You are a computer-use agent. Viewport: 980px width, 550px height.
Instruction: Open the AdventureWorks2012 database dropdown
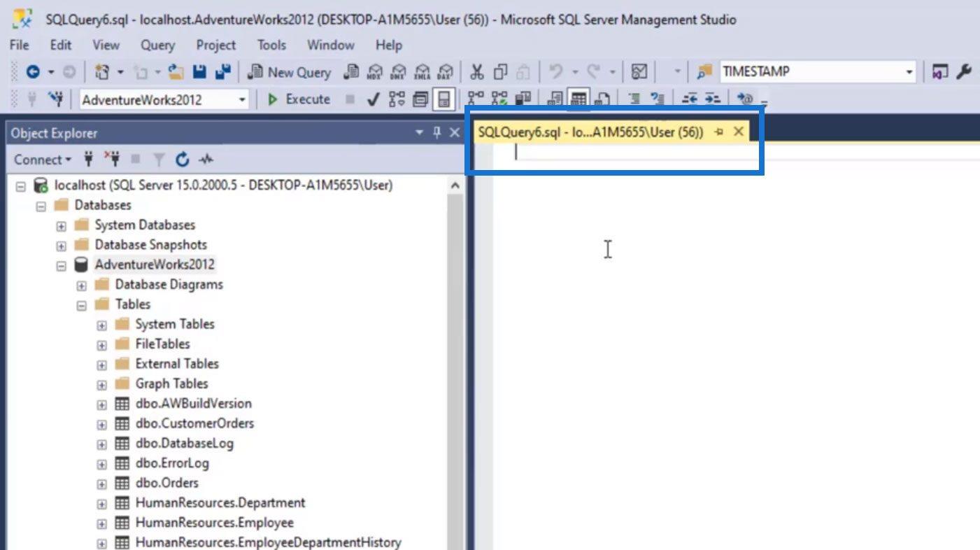242,99
